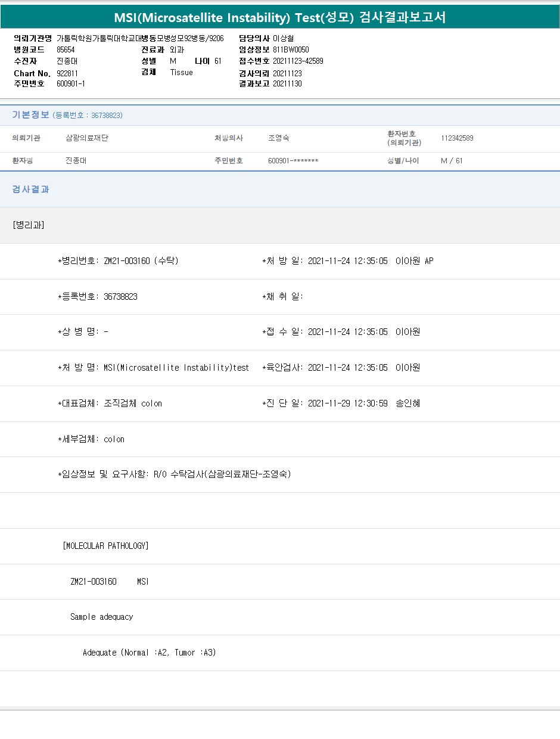The height and width of the screenshot is (739, 560).
Task: Select the 임상정보 code 811BW0050
Action: pos(291,49)
